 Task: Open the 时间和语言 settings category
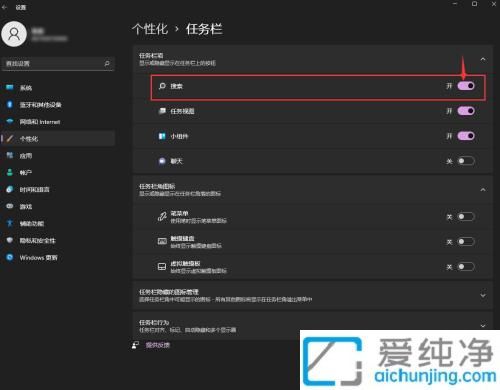[x=58, y=190]
